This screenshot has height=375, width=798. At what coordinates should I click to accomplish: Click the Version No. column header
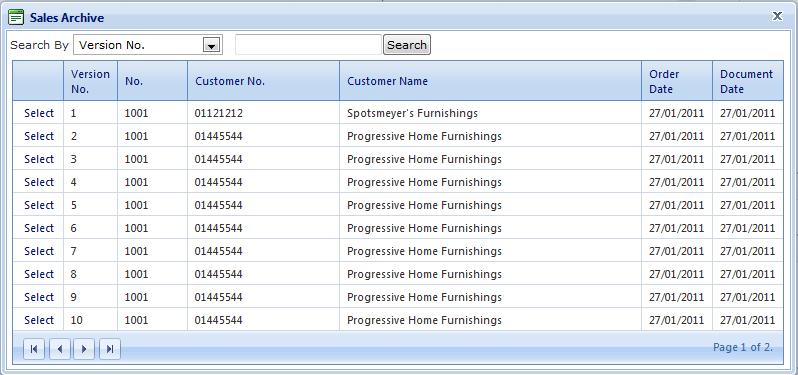point(90,81)
